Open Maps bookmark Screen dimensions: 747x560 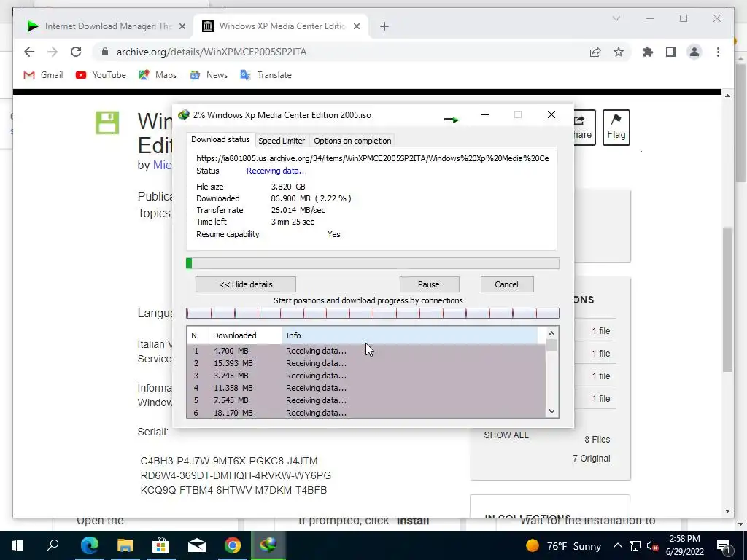pyautogui.click(x=158, y=75)
